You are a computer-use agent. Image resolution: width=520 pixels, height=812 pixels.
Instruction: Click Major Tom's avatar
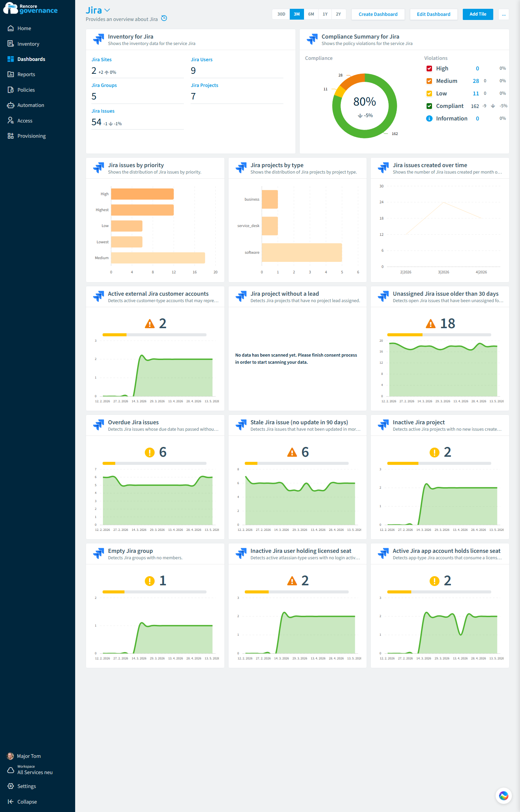[x=10, y=756]
